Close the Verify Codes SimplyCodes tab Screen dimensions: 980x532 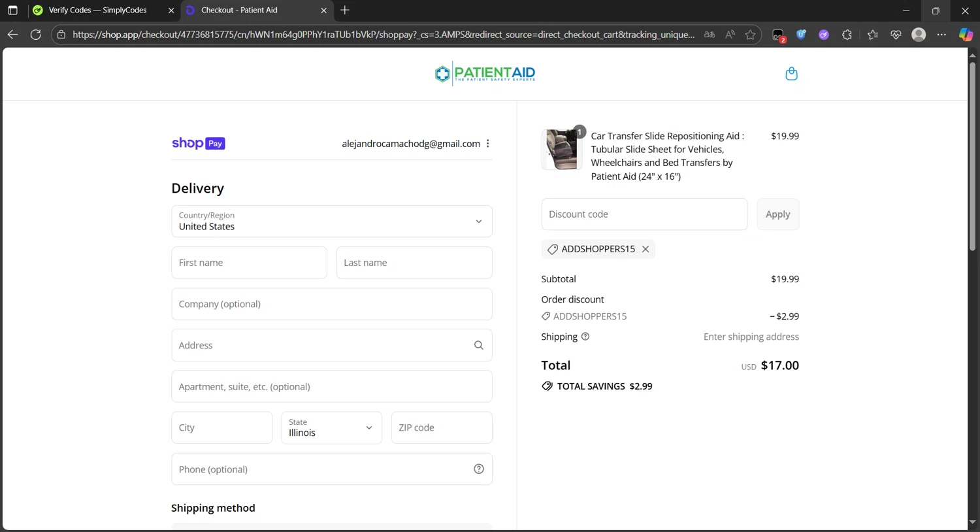coord(171,10)
